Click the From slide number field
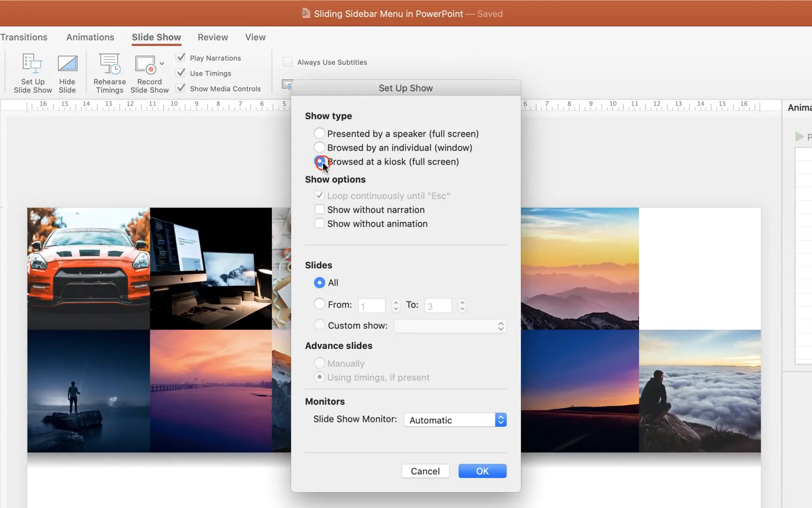 372,306
